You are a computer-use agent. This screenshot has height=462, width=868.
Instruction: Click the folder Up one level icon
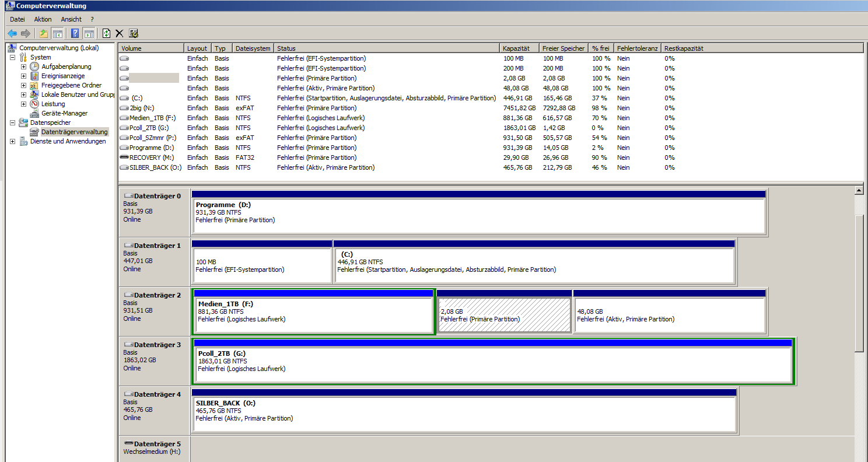[44, 33]
